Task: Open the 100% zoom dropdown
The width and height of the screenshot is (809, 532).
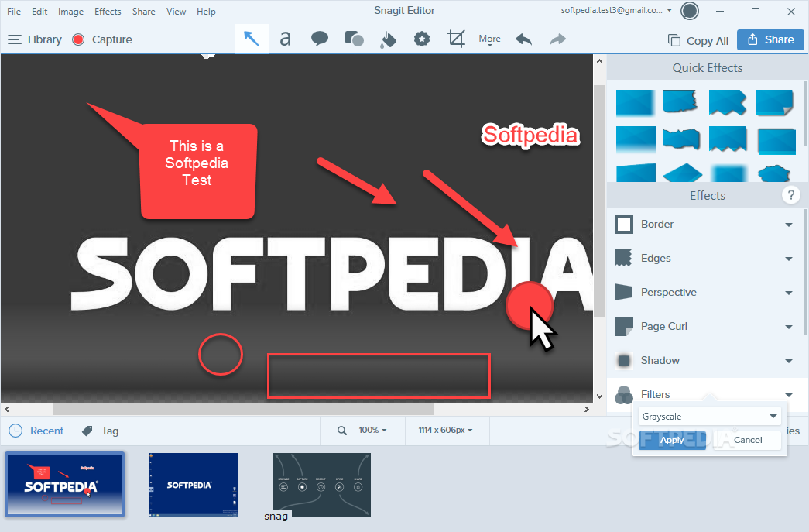Action: click(372, 430)
